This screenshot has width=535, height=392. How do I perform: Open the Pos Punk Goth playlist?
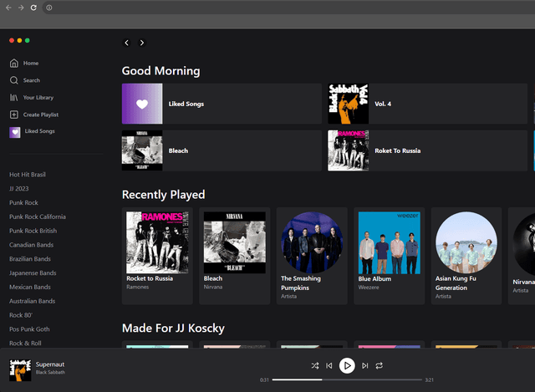(x=29, y=329)
